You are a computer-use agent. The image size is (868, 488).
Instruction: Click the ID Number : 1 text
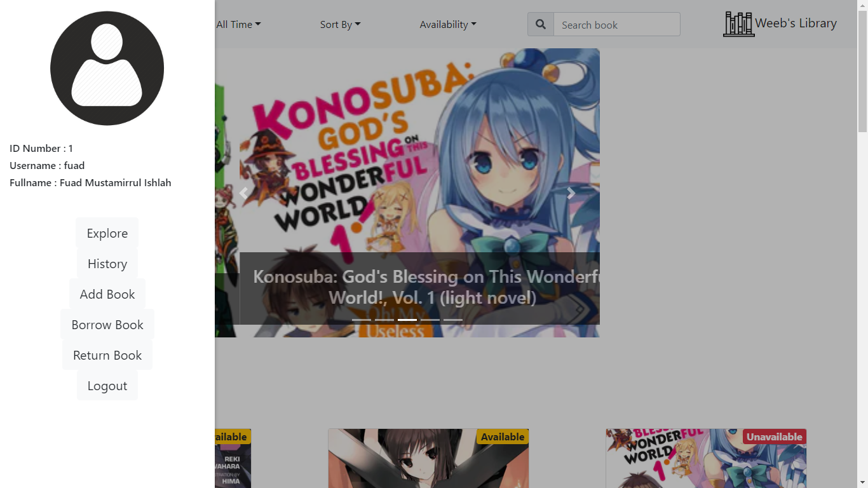(x=41, y=148)
